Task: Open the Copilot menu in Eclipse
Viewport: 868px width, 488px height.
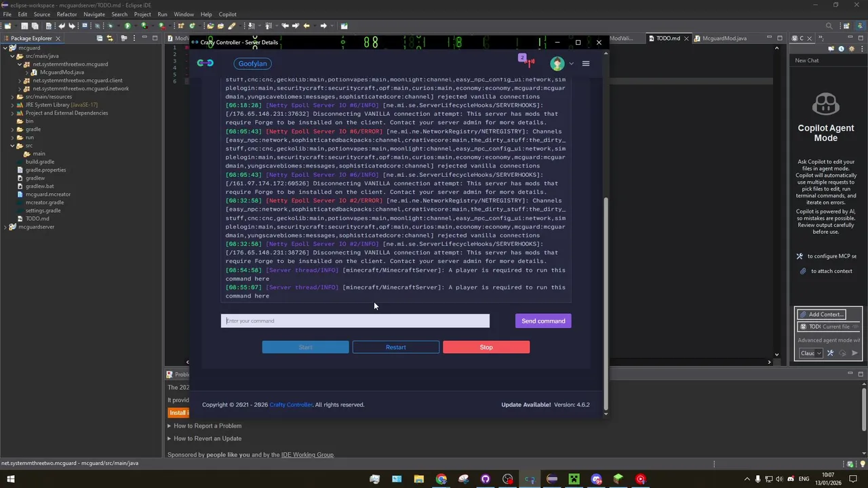Action: [228, 14]
